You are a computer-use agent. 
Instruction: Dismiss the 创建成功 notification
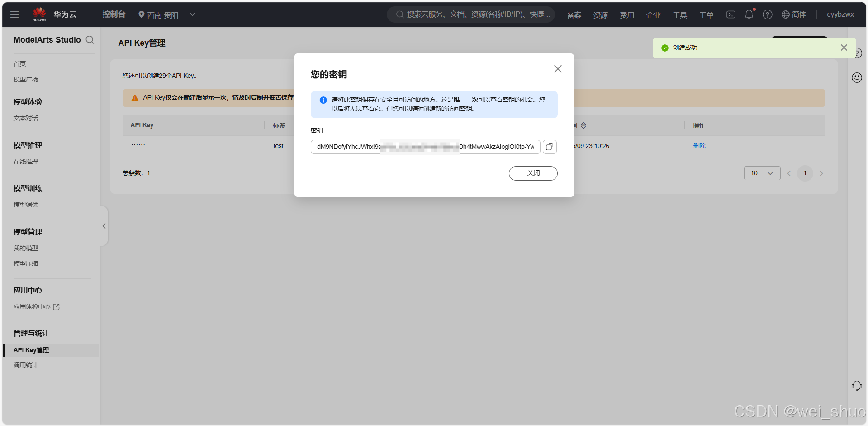(844, 48)
